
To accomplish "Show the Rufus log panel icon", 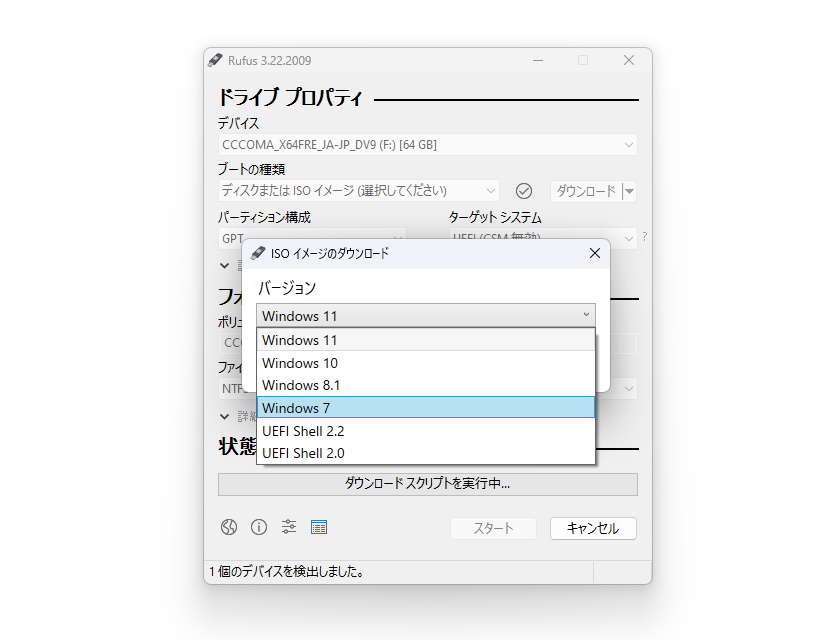I will click(x=319, y=527).
